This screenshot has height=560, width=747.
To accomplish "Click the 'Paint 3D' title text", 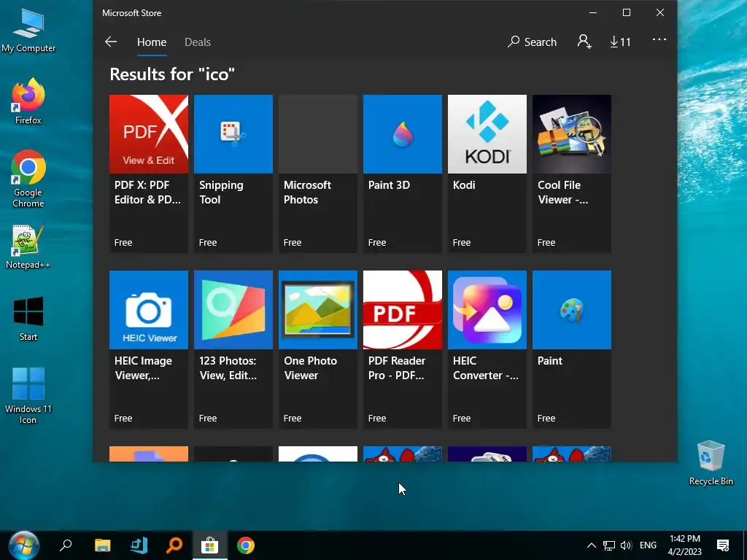I will pyautogui.click(x=389, y=185).
